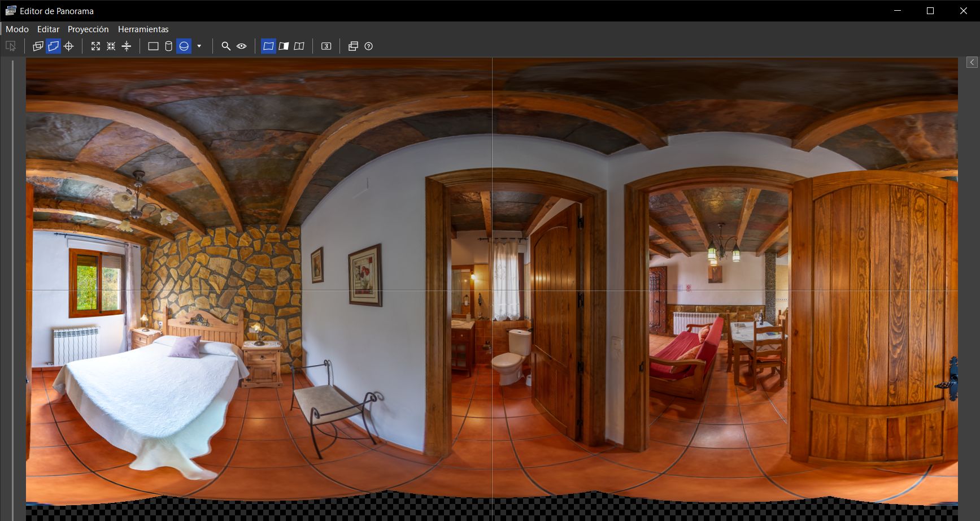Choose the set center point crosshair tool
Screen dimensions: 980x521
(x=69, y=46)
